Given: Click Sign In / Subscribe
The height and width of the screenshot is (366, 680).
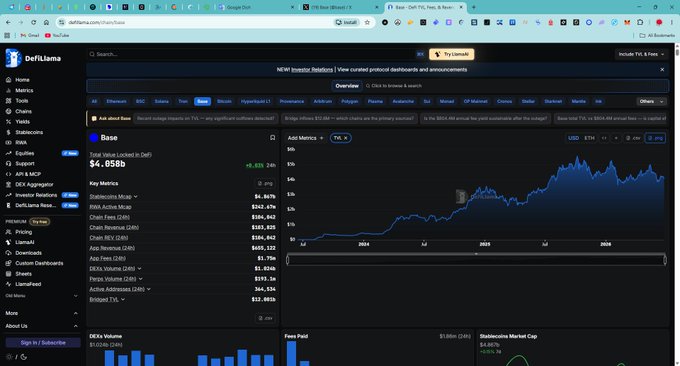Looking at the screenshot, I should point(43,343).
